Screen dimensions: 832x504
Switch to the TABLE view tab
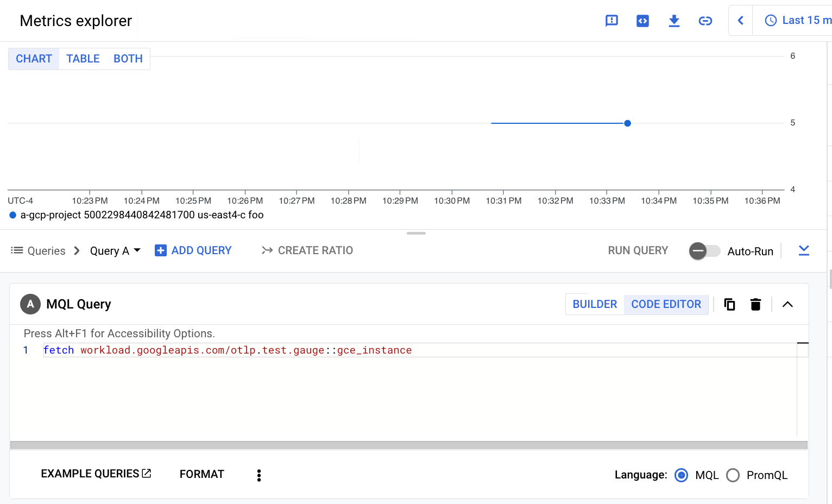tap(83, 59)
